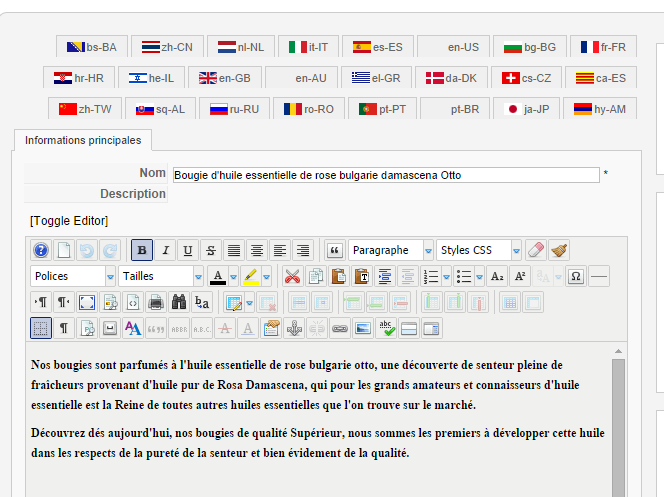Apply subscript formatting

[x=497, y=276]
